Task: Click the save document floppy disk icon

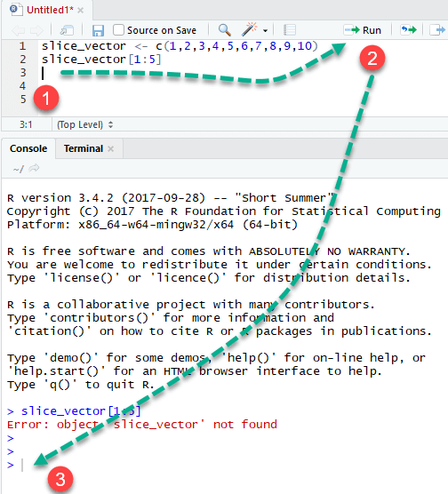Action: [x=98, y=30]
